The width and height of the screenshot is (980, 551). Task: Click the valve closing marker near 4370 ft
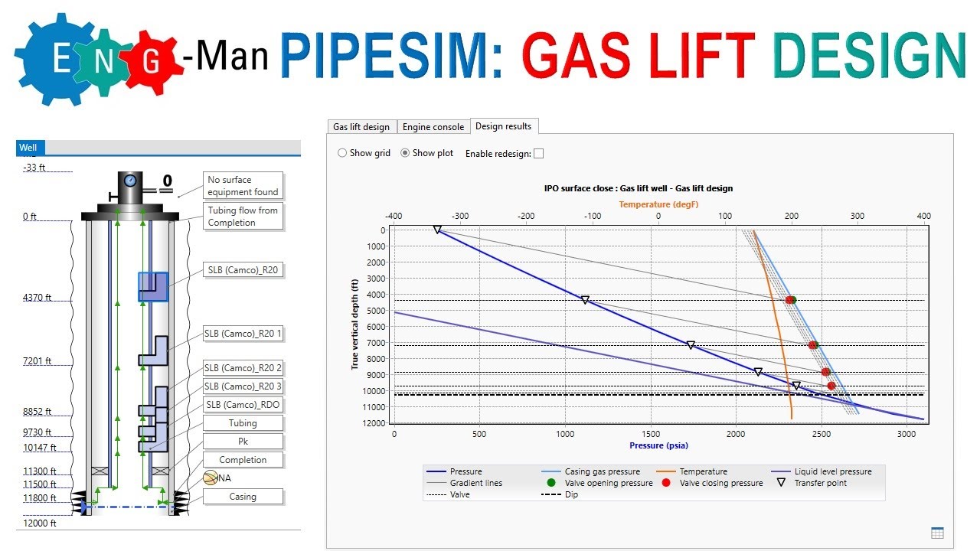pos(789,300)
